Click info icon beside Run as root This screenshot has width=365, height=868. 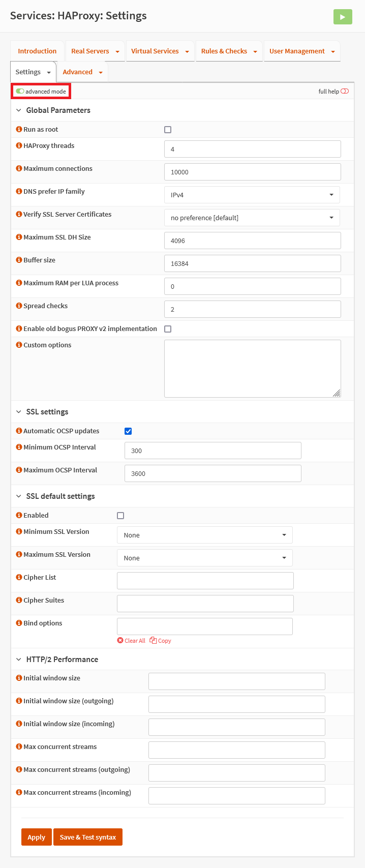click(19, 130)
